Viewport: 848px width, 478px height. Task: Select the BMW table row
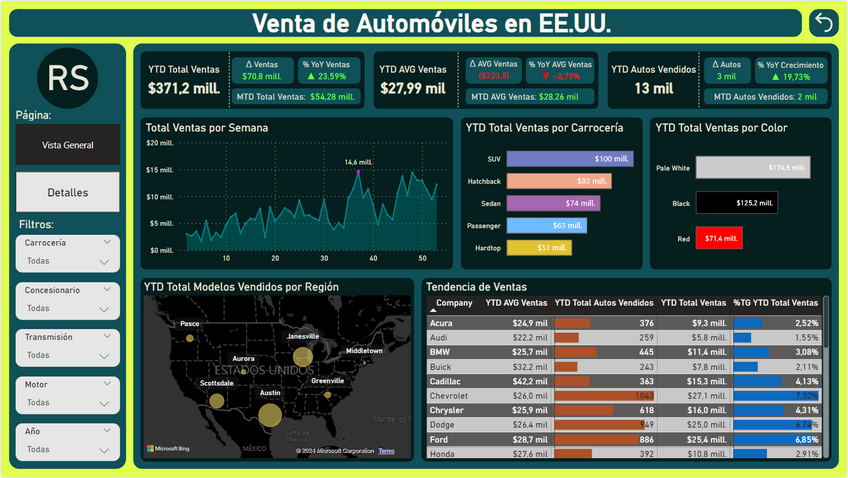[x=624, y=352]
